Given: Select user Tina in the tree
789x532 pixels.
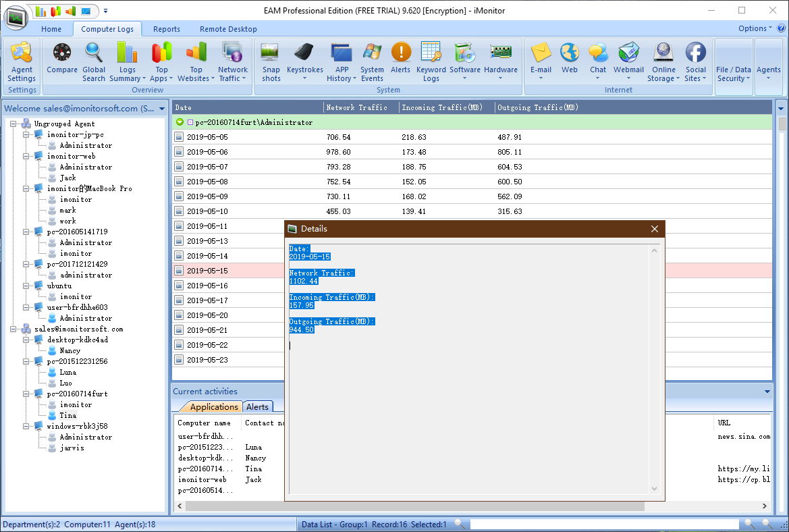Looking at the screenshot, I should pyautogui.click(x=68, y=416).
